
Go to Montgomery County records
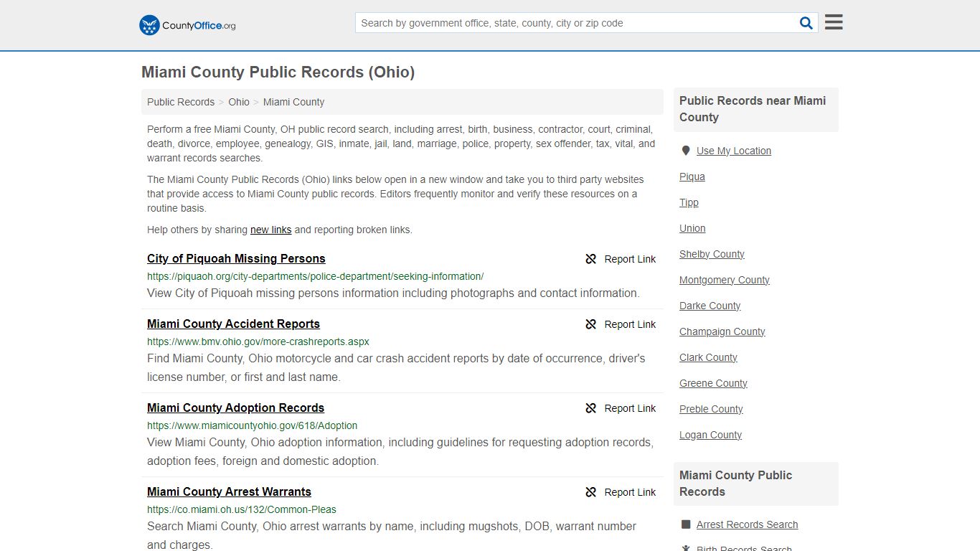[725, 280]
